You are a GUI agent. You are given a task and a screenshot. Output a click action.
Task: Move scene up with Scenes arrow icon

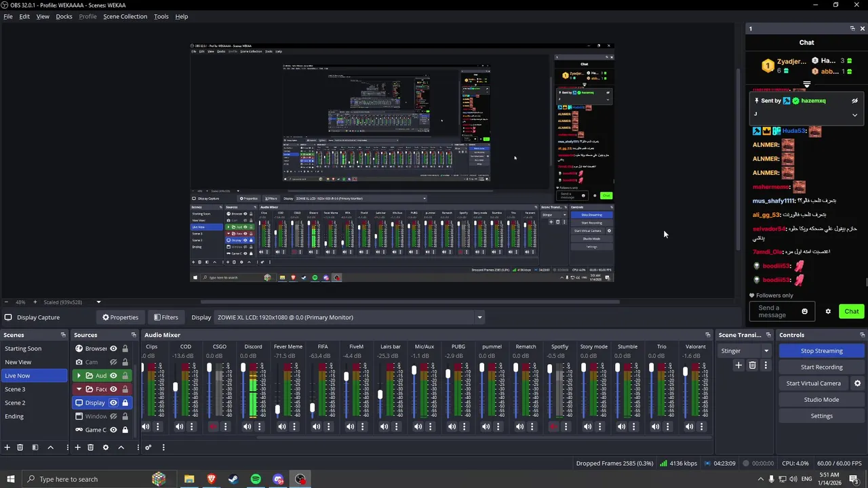click(x=50, y=447)
